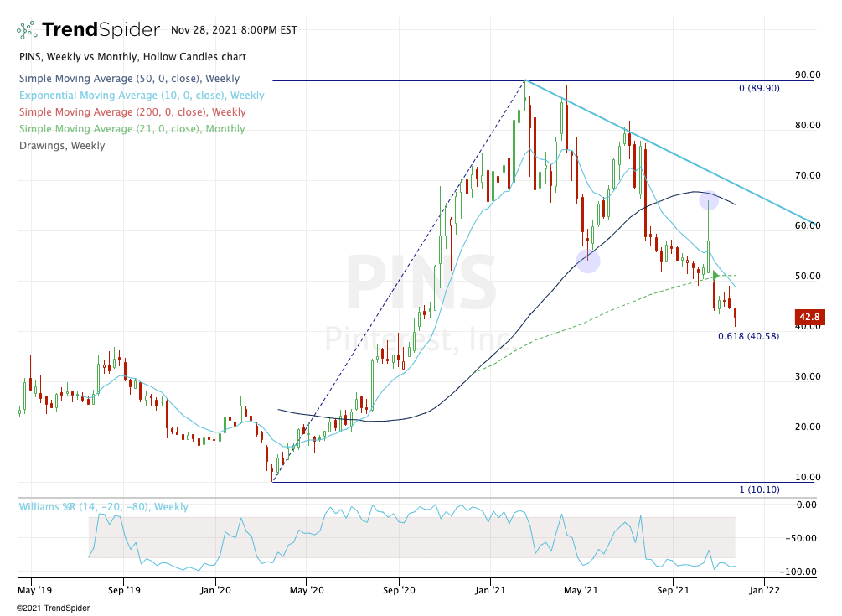
Task: Click the Jan '21 date axis label
Action: [x=490, y=590]
